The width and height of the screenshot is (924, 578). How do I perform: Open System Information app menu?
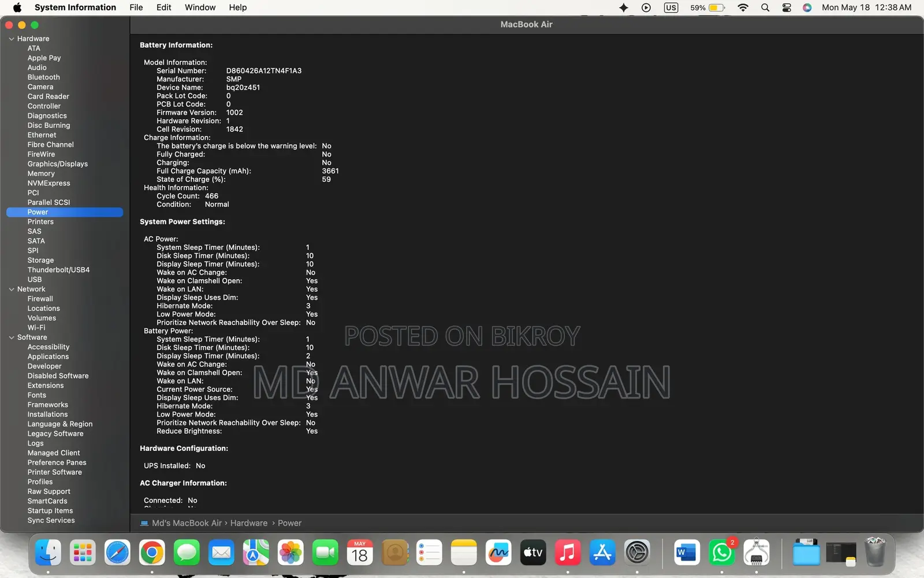(x=75, y=8)
